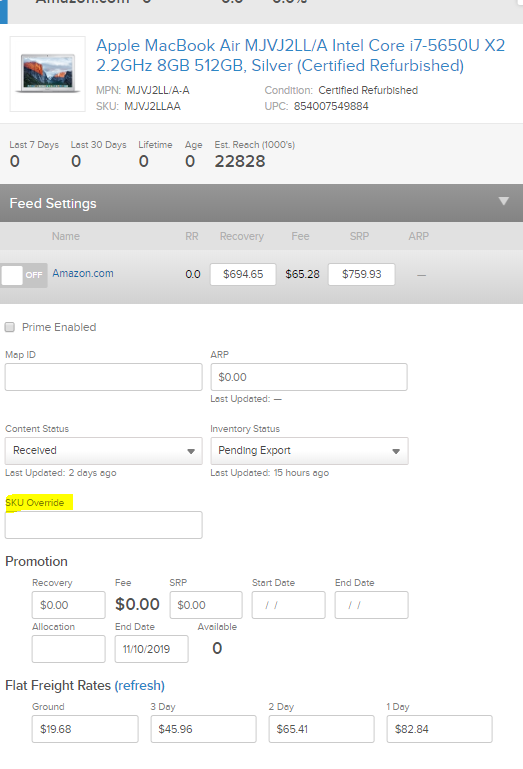Edit the 3 Day freight rate $45.96
This screenshot has width=523, height=769.
[204, 729]
